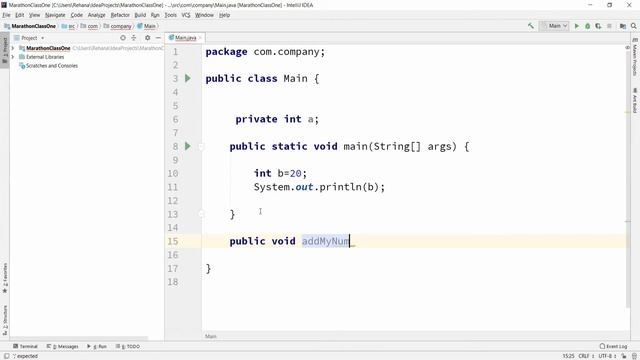This screenshot has width=640, height=360.
Task: Click the src breadcrumb in the navigation bar
Action: (69, 26)
